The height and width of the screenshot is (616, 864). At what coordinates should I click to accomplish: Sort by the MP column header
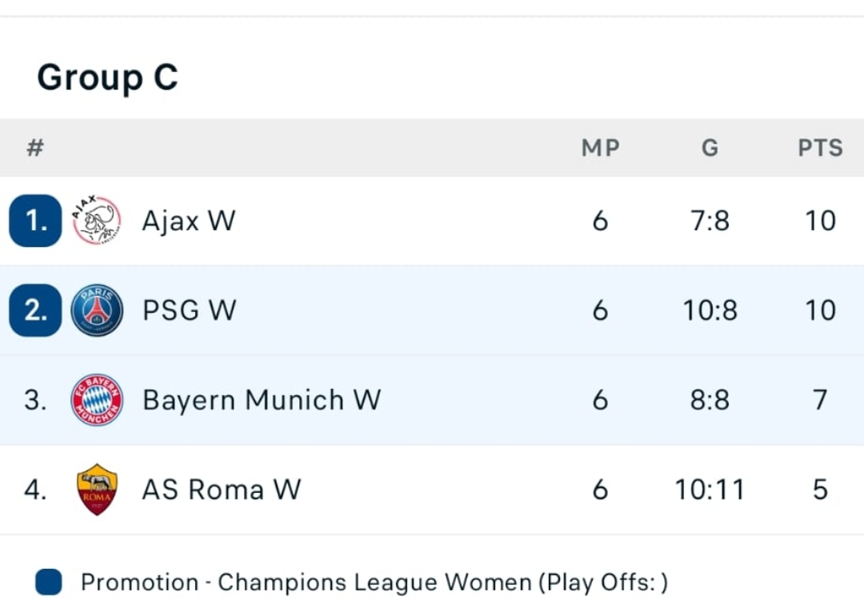(601, 148)
